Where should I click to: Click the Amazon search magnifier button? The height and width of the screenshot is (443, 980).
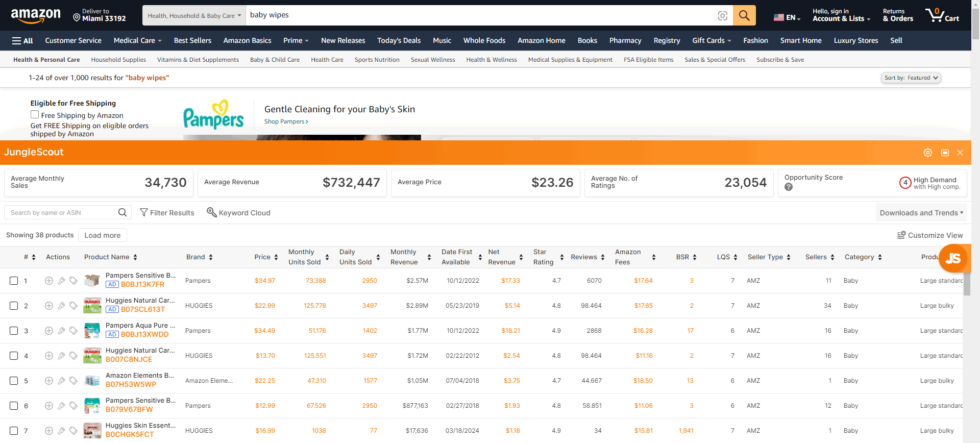click(744, 15)
